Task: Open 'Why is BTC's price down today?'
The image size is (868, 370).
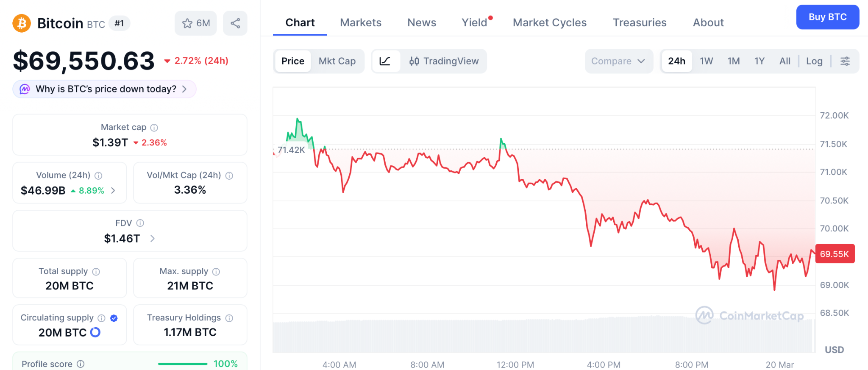Action: tap(104, 89)
